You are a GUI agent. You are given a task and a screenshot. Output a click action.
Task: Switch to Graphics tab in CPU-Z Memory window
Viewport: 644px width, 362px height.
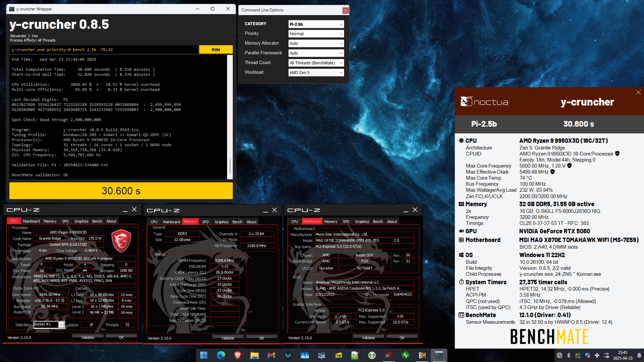[221, 222]
